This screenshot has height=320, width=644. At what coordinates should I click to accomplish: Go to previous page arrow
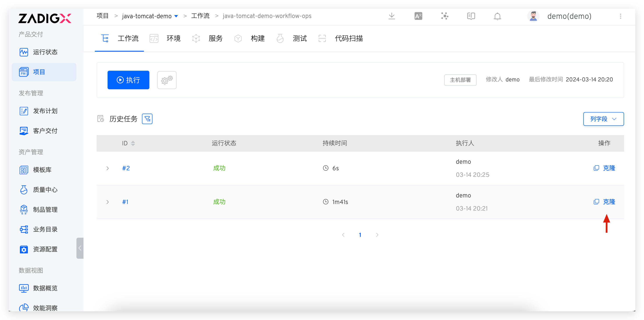coord(343,235)
